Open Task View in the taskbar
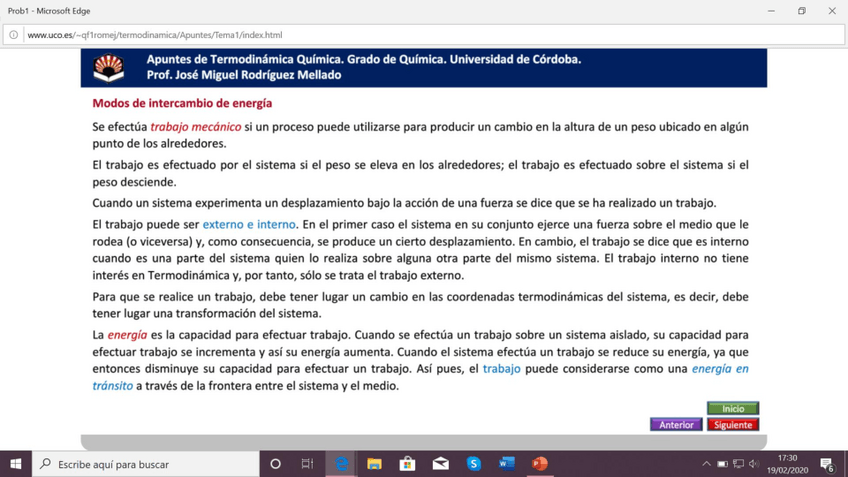The image size is (848, 477). coord(307,464)
